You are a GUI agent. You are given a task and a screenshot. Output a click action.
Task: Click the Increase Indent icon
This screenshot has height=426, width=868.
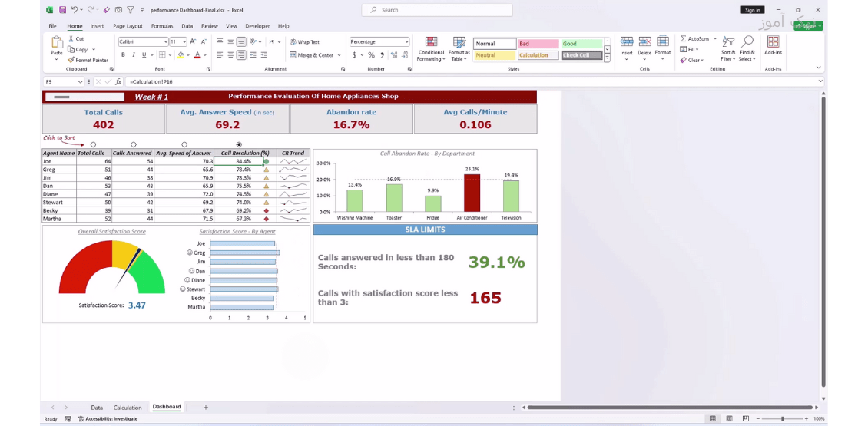coord(264,54)
